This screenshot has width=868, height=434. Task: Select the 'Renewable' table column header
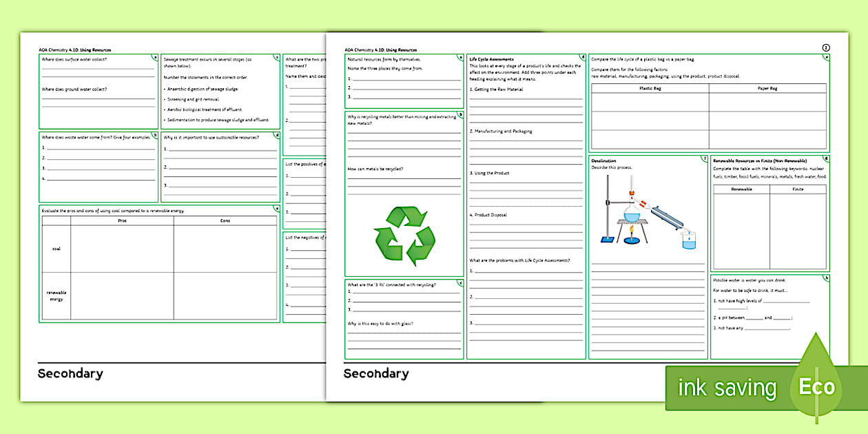coord(741,189)
